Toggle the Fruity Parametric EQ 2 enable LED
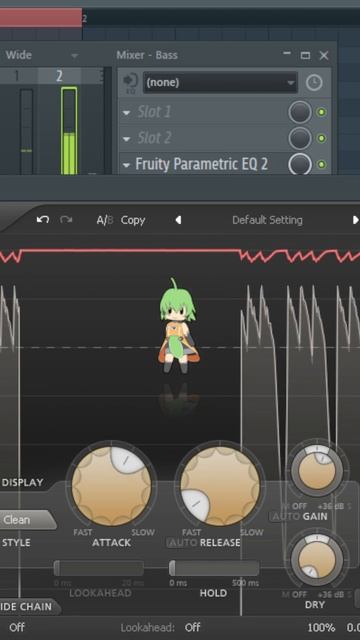Image resolution: width=360 pixels, height=640 pixels. point(322,165)
